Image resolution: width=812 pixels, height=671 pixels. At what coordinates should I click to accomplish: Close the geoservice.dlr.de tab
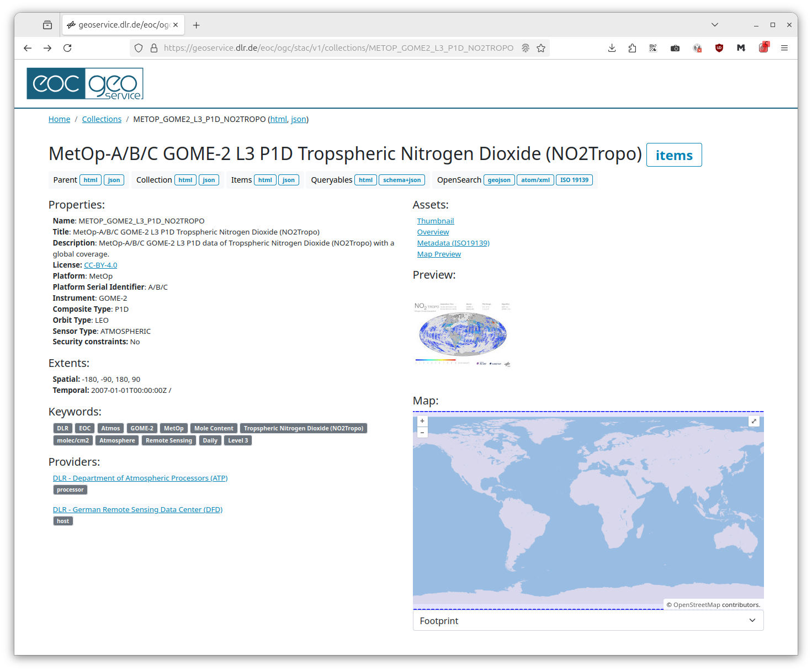[176, 25]
